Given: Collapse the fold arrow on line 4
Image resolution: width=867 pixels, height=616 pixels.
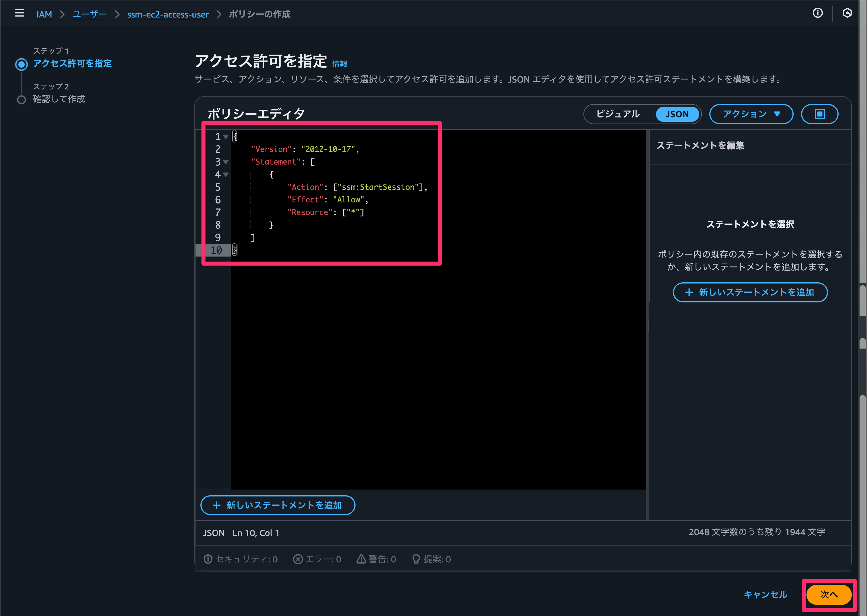Looking at the screenshot, I should 226,175.
